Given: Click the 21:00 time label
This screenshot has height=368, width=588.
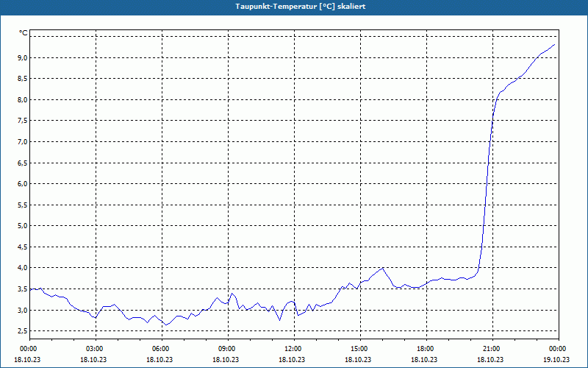Looking at the screenshot, I should [492, 349].
